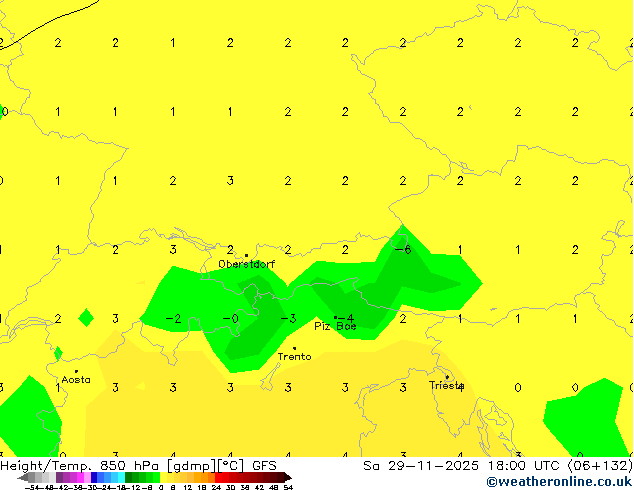This screenshot has height=490, width=634.
Task: Click the dot marker above Trieste
Action: pos(447,377)
